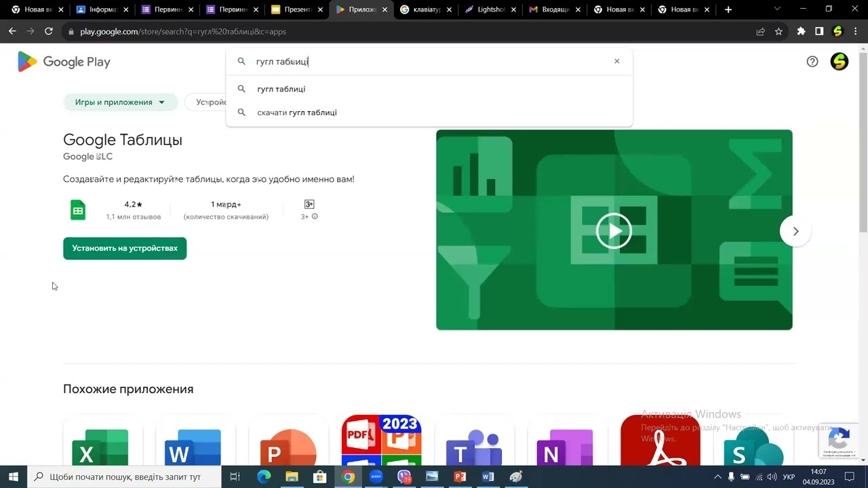Open Zoom from the taskbar
This screenshot has height=488, width=868.
(x=376, y=476)
